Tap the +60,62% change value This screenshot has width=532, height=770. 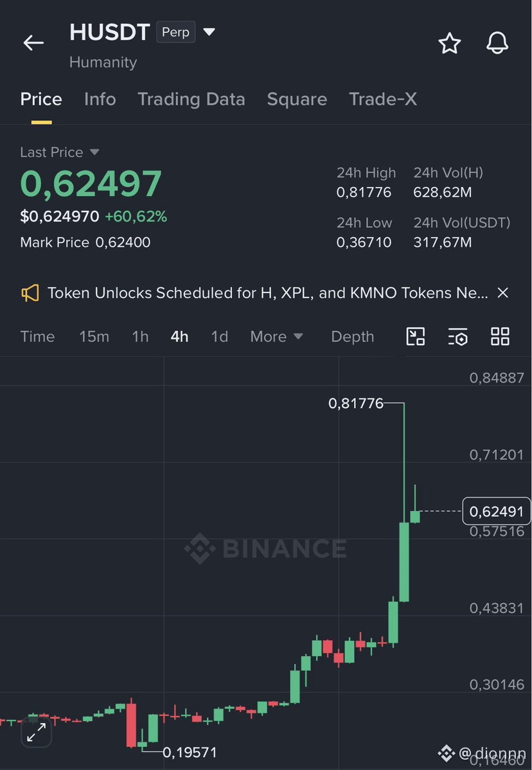(x=136, y=216)
